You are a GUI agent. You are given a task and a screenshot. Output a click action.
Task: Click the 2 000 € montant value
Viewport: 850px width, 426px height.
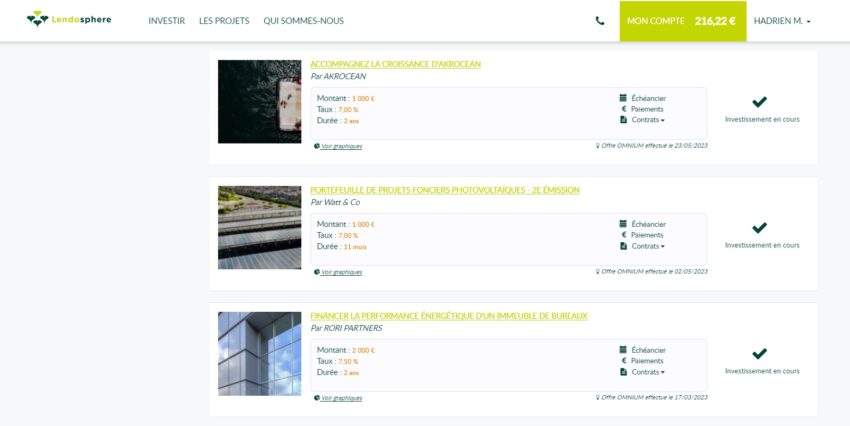pos(363,351)
